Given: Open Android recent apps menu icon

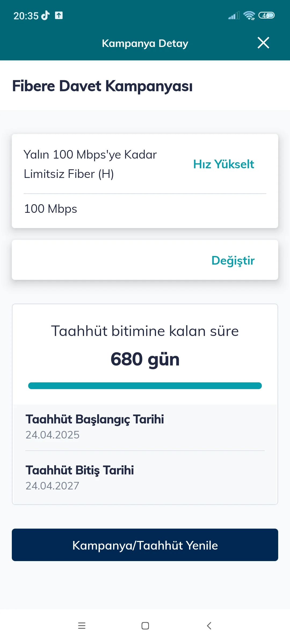Looking at the screenshot, I should tap(82, 626).
